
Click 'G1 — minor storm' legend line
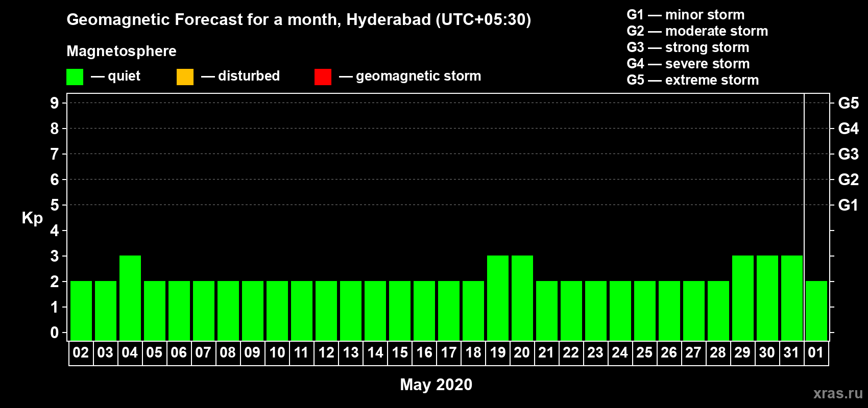[685, 15]
